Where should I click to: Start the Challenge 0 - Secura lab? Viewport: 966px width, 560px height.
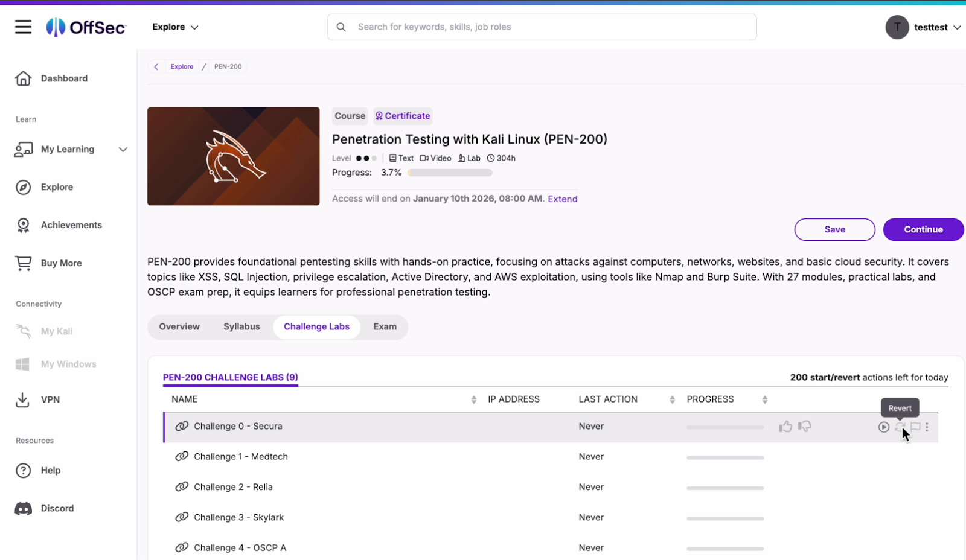[884, 427]
